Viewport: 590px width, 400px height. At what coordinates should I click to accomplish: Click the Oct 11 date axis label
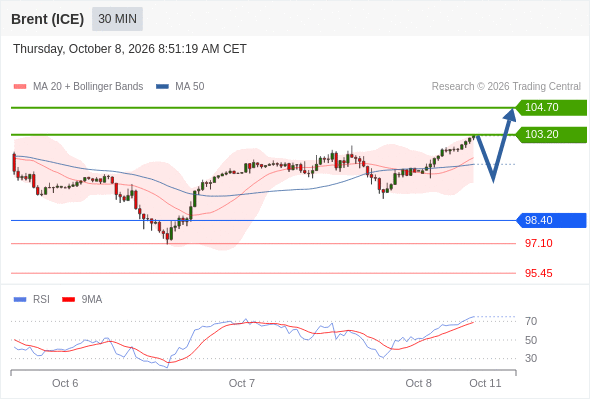pos(485,383)
